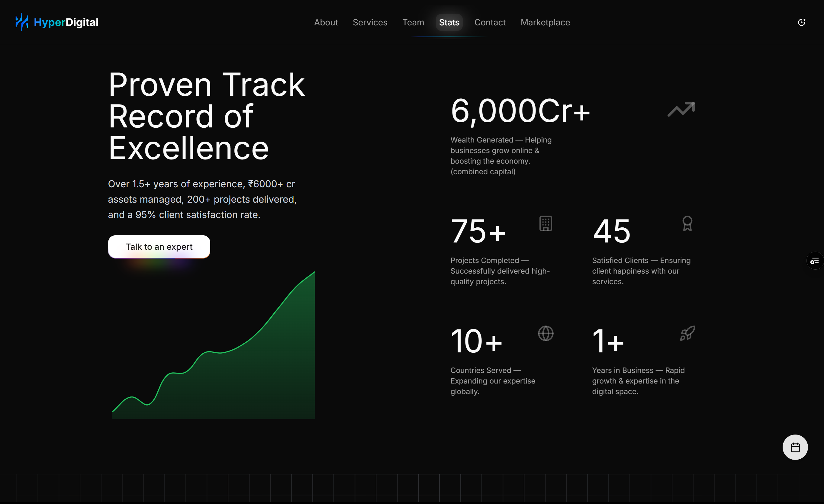Go to the About section
This screenshot has height=504, width=824.
click(326, 22)
